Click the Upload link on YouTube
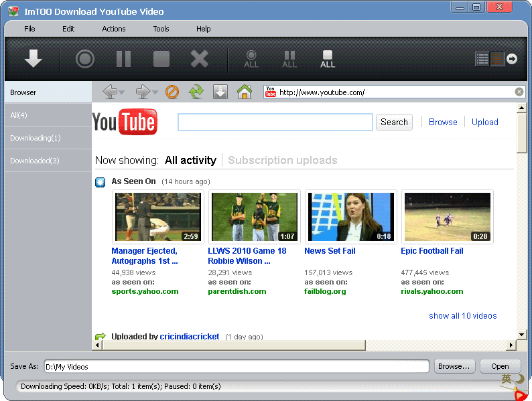532x401 pixels. coord(485,122)
